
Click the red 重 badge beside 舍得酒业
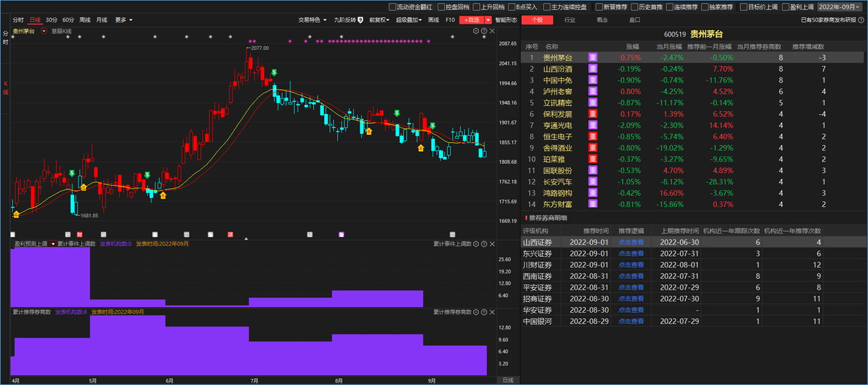tap(593, 147)
